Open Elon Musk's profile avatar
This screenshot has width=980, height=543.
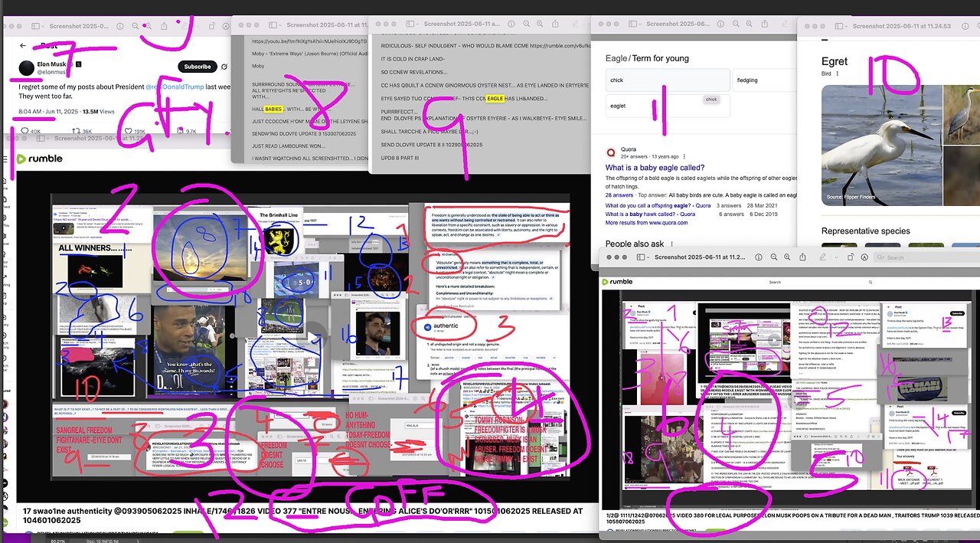(x=27, y=68)
